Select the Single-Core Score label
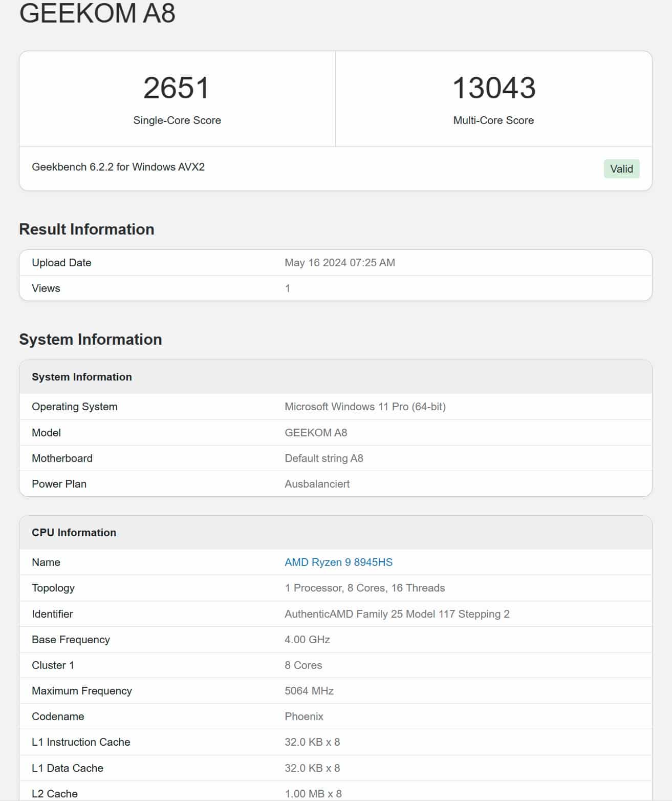The image size is (672, 801). pyautogui.click(x=177, y=120)
